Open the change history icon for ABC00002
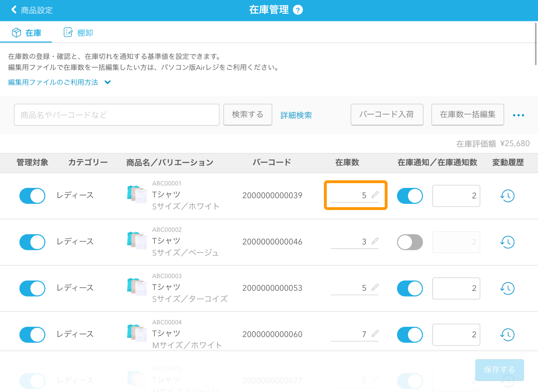 [x=507, y=242]
